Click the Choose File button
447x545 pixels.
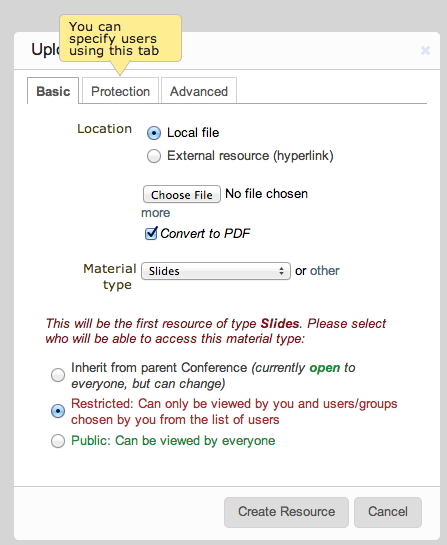pyautogui.click(x=182, y=194)
